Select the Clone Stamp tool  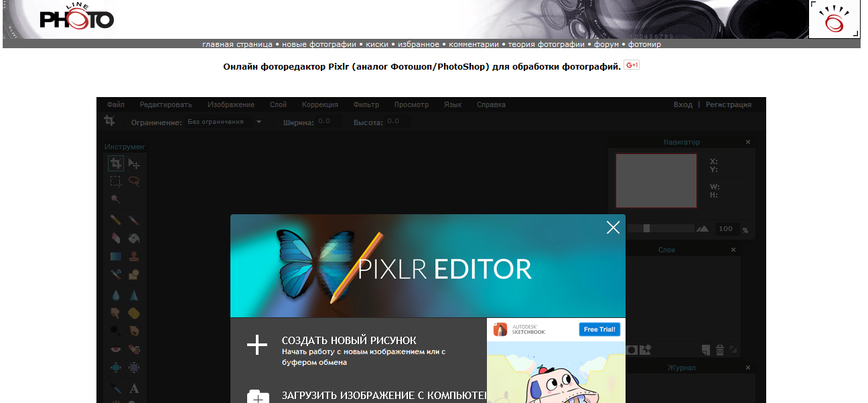click(134, 256)
